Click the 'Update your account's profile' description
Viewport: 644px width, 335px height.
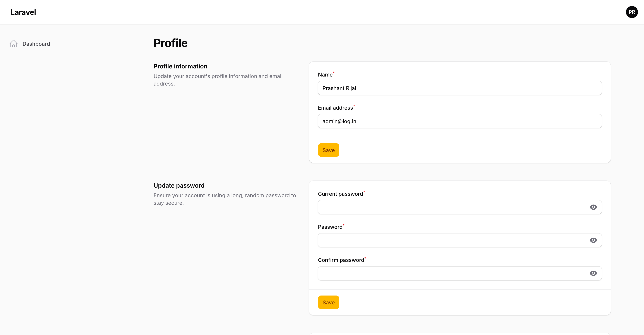pos(218,80)
